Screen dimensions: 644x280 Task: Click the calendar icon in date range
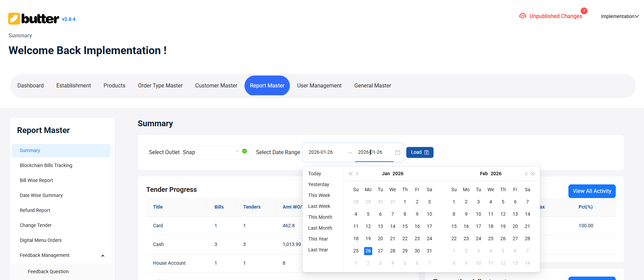pyautogui.click(x=397, y=152)
